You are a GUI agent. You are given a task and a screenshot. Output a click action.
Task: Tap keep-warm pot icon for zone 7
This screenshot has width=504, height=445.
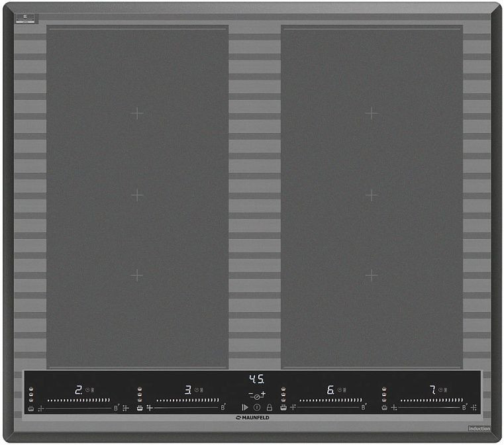click(384, 408)
